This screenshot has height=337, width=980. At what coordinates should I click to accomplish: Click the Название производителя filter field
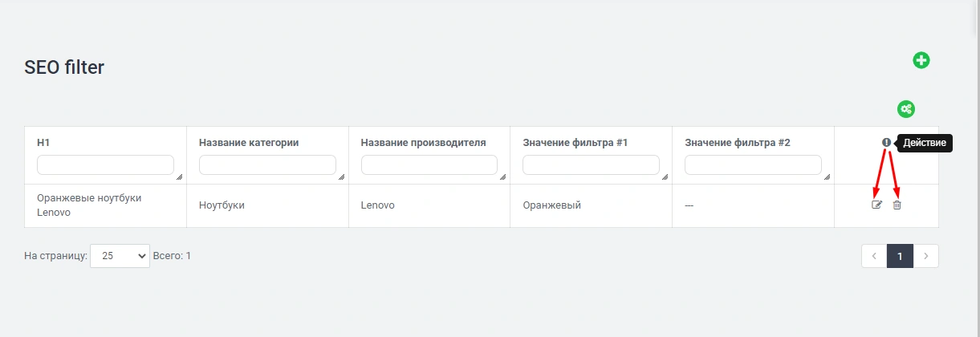tap(429, 165)
